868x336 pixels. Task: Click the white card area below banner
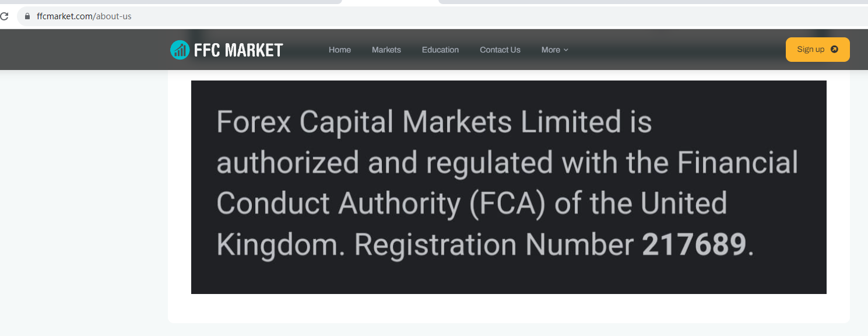pos(508,308)
